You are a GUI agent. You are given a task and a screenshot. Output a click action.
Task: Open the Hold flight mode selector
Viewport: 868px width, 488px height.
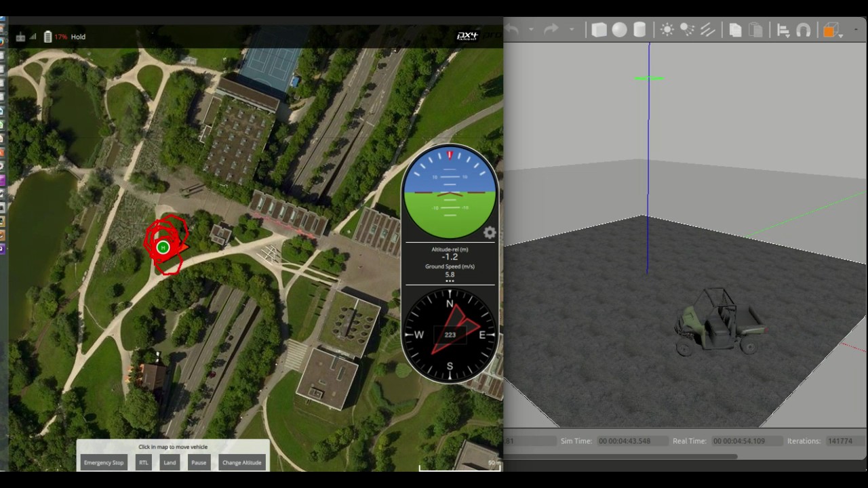[x=78, y=37]
